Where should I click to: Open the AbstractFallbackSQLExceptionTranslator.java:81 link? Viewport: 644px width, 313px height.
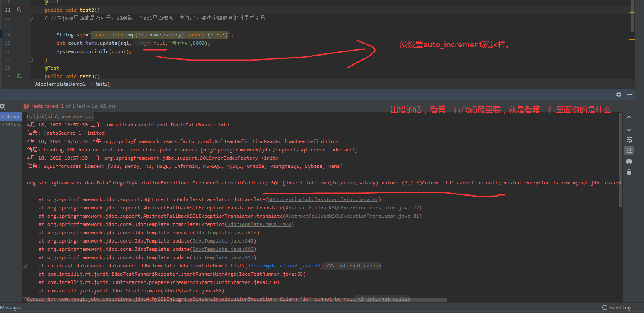(x=352, y=216)
